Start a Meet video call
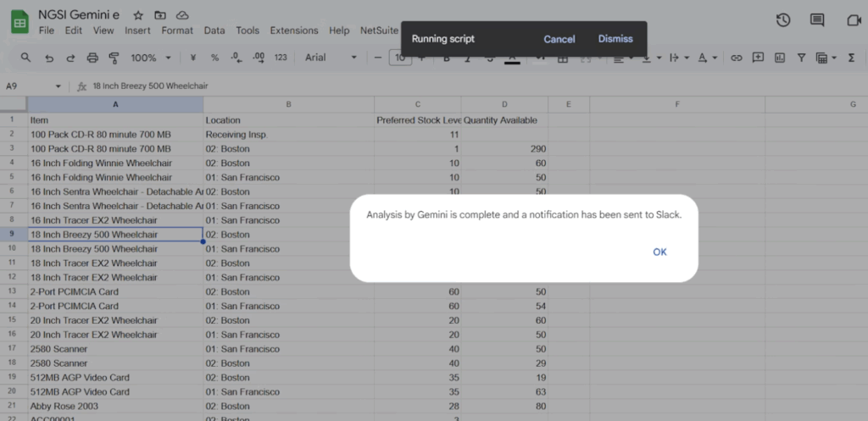Image resolution: width=868 pixels, height=421 pixels. [853, 20]
